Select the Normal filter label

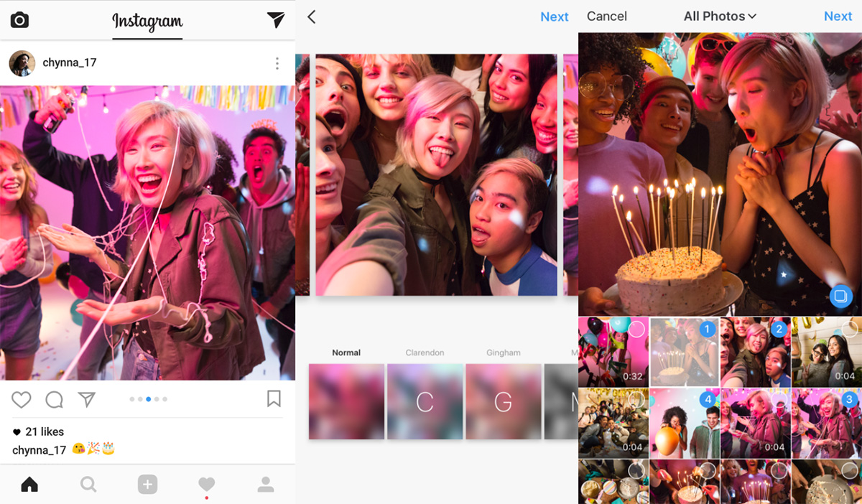pyautogui.click(x=346, y=353)
